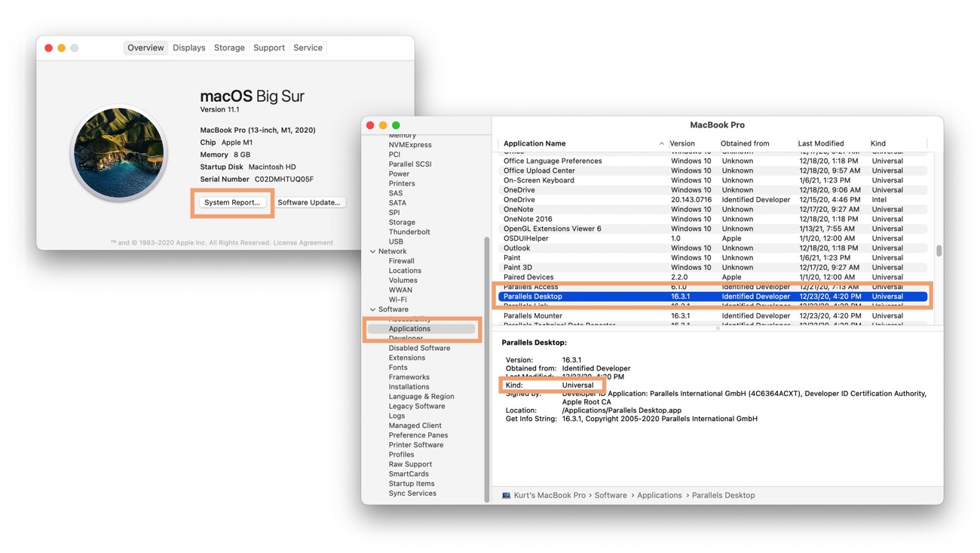Select USB in the hardware list
The image size is (980, 553).
click(396, 241)
